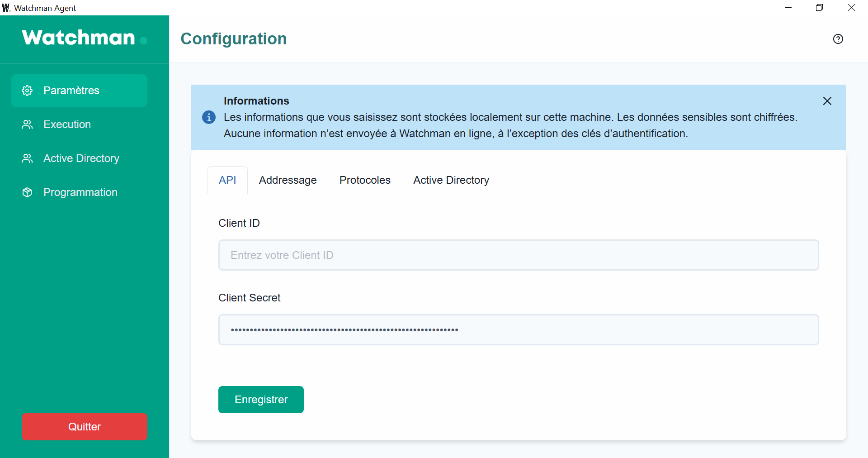Open the help question mark icon
The image size is (868, 458).
pyautogui.click(x=838, y=39)
